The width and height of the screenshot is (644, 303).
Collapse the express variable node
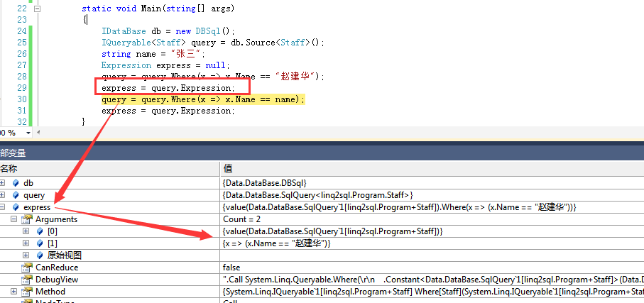coord(3,207)
